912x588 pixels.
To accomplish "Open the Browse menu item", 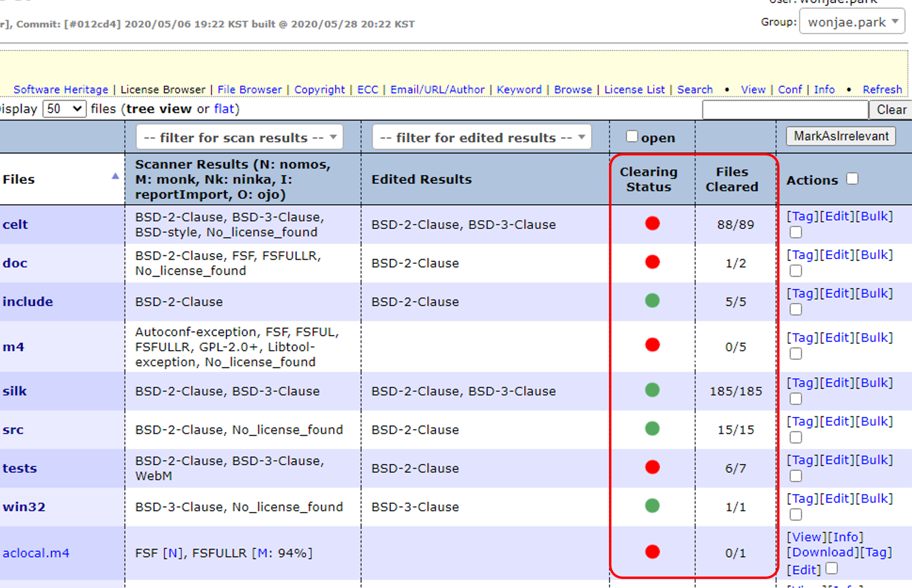I will tap(573, 89).
